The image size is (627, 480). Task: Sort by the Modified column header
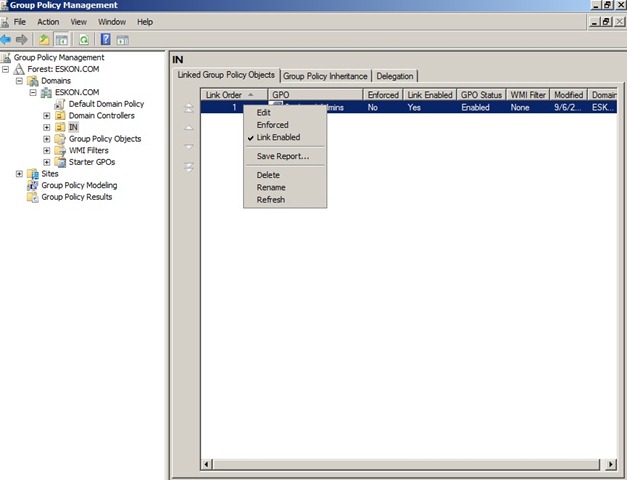click(x=568, y=95)
